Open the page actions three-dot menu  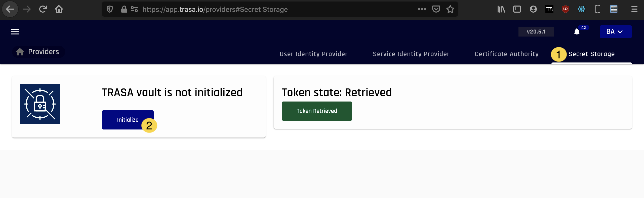click(x=422, y=9)
